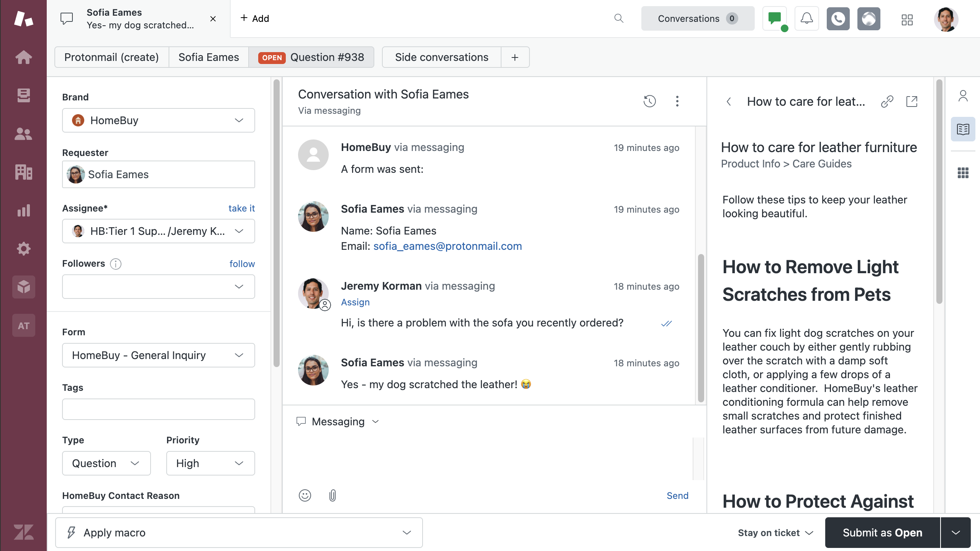Click the Tags input field

(x=158, y=409)
